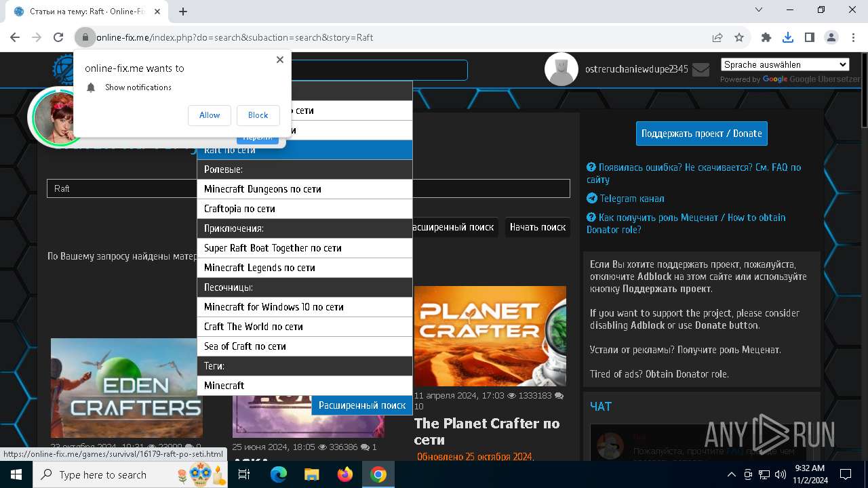Open the Chrome profile avatar icon

pos(831,38)
